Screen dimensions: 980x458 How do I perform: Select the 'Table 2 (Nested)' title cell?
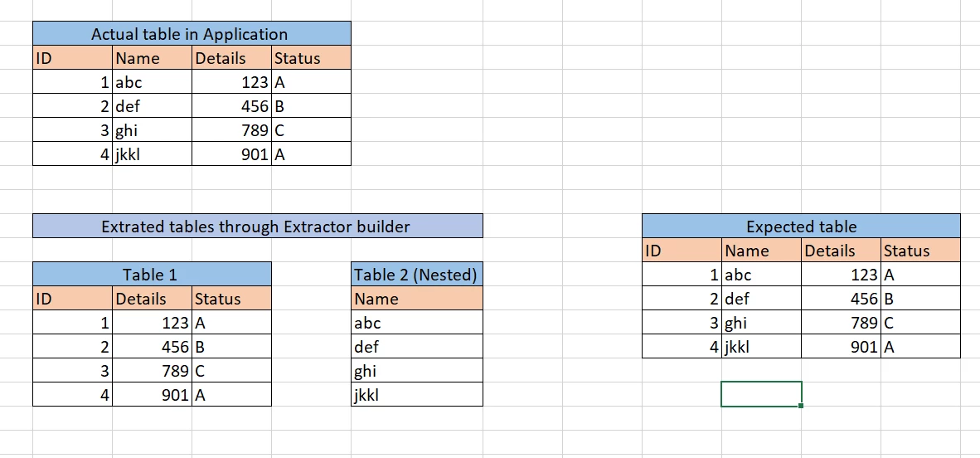[415, 275]
